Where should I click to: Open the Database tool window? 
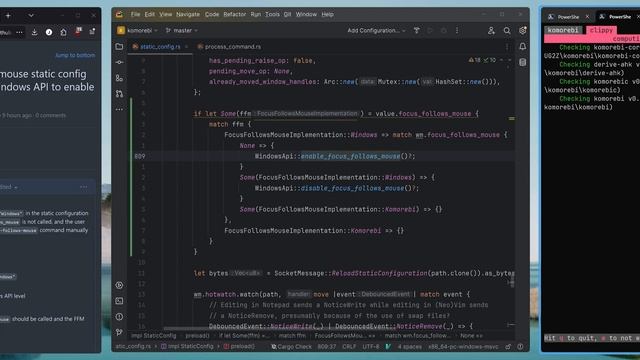click(522, 62)
